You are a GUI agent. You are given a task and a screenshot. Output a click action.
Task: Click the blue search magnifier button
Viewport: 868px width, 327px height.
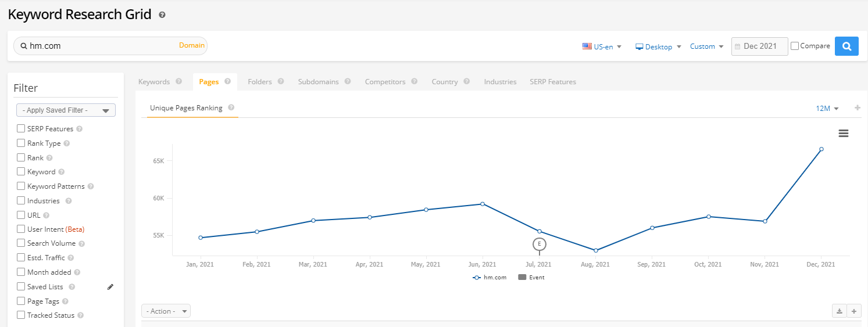[x=846, y=46]
